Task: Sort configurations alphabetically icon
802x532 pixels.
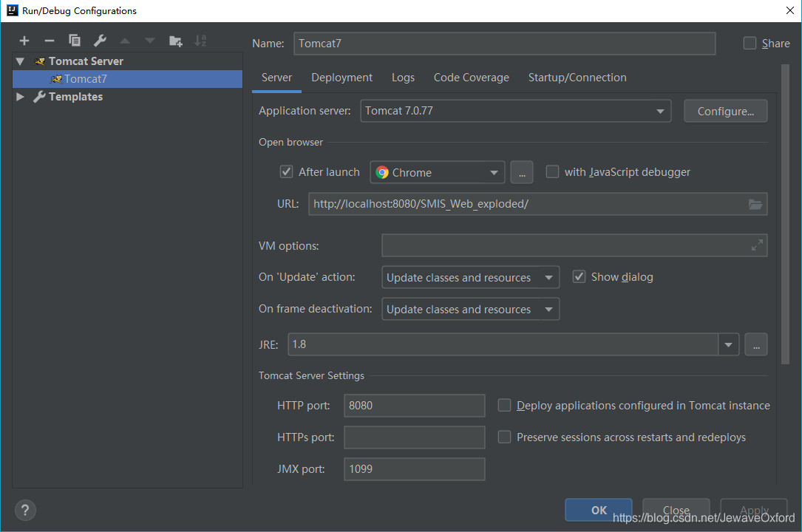Action: pyautogui.click(x=200, y=41)
